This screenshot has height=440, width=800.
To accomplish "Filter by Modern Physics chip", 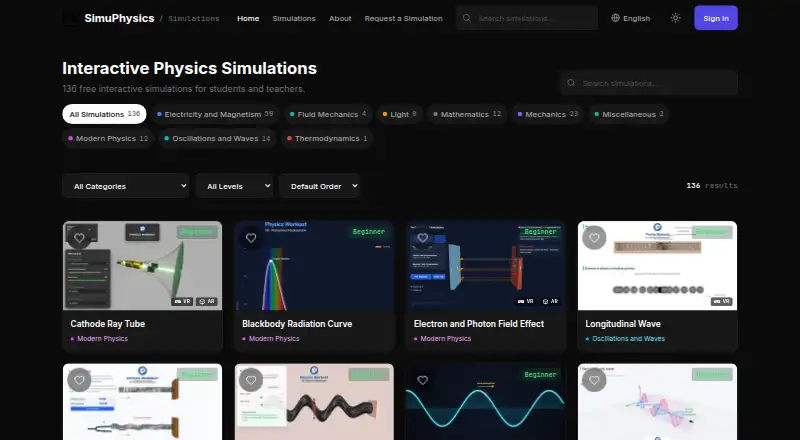I will click(x=108, y=138).
